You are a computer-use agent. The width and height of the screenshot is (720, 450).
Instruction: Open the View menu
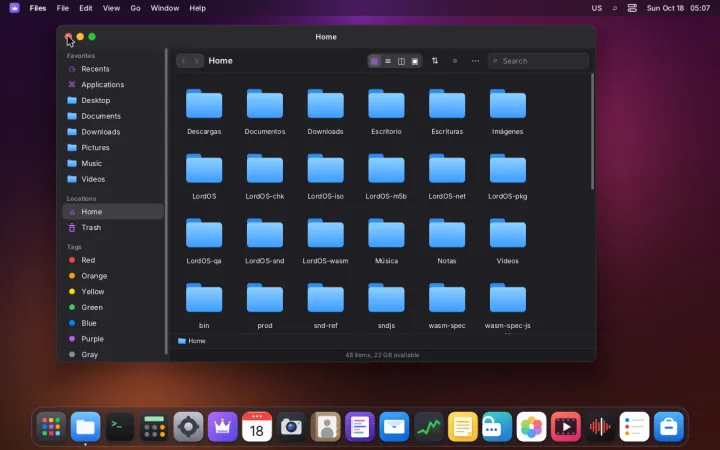111,8
